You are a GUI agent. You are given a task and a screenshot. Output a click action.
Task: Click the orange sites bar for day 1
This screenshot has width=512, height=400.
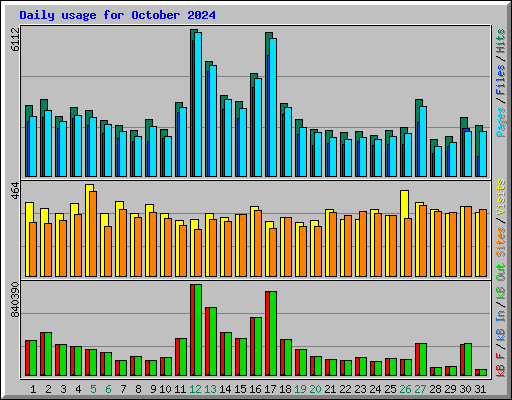pos(33,249)
